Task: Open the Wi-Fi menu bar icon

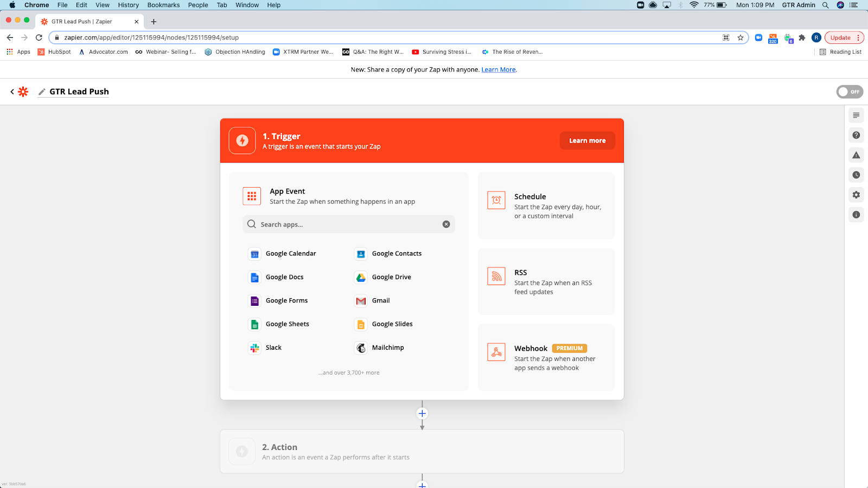Action: click(694, 5)
